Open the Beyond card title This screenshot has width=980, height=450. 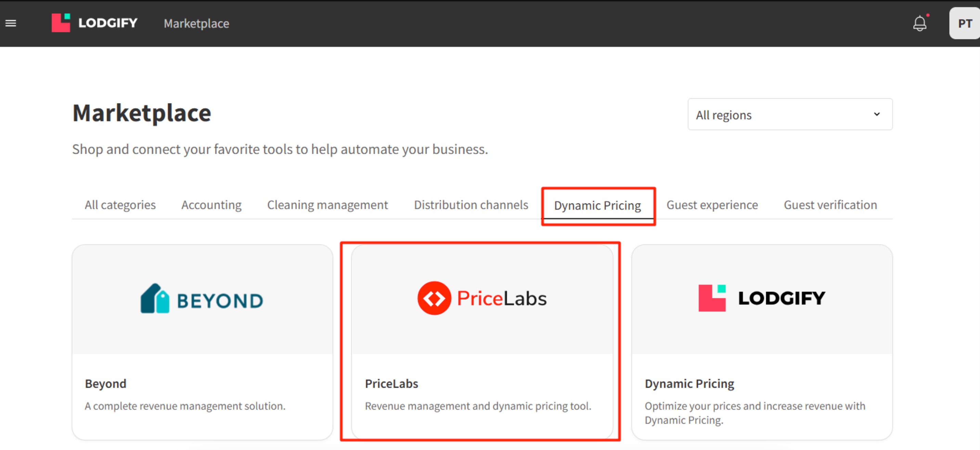[105, 383]
